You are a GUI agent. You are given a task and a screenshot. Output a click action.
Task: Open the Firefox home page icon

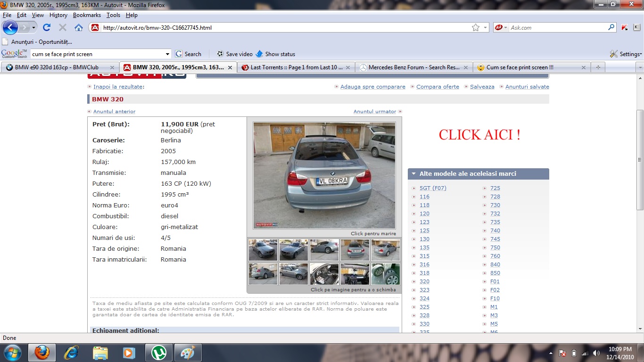[x=79, y=27]
